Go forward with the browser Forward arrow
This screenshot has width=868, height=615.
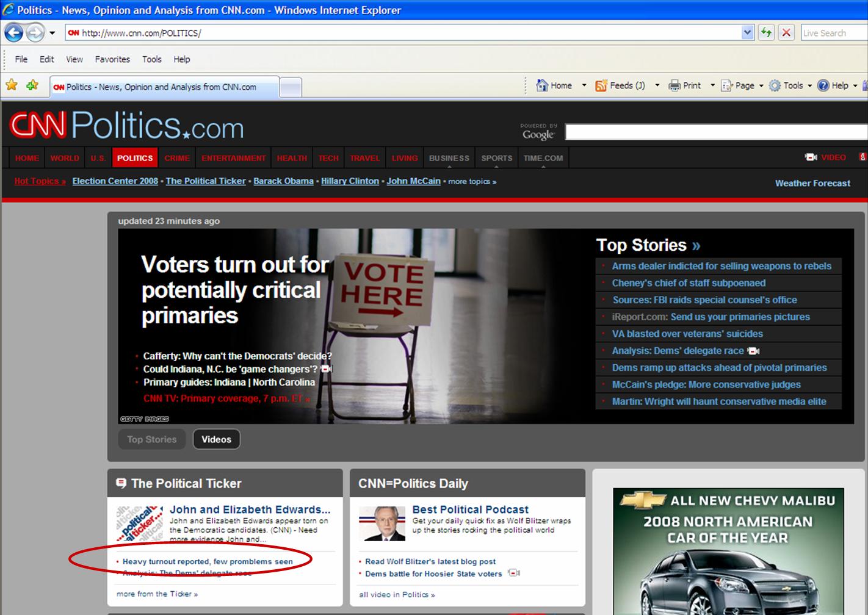(35, 32)
